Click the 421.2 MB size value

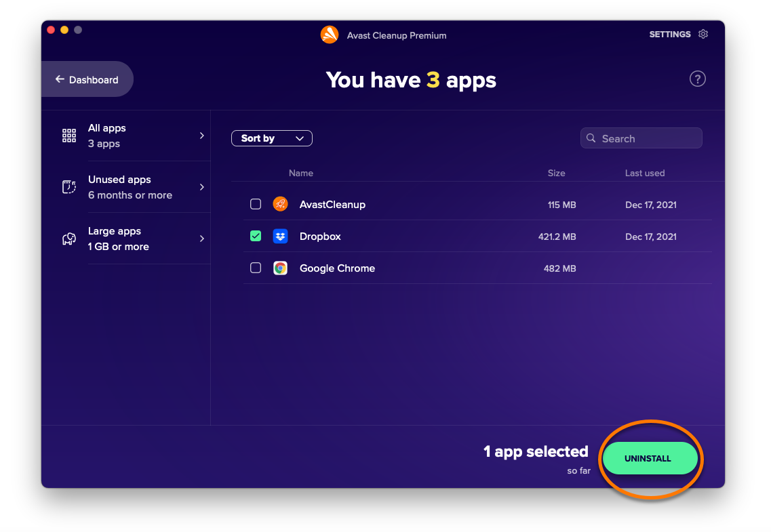pos(557,237)
